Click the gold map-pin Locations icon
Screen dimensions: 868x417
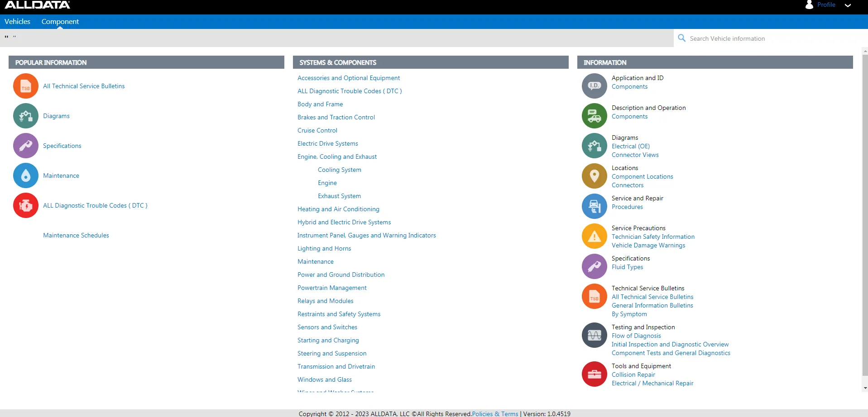(595, 176)
